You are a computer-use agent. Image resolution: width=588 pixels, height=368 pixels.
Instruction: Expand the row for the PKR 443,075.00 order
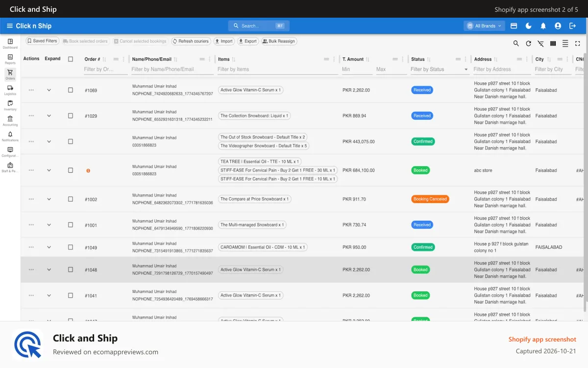[49, 141]
